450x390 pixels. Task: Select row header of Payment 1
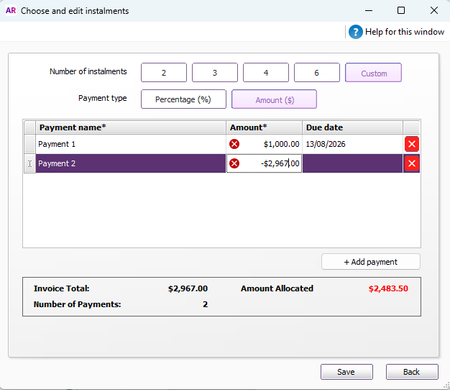(x=30, y=144)
